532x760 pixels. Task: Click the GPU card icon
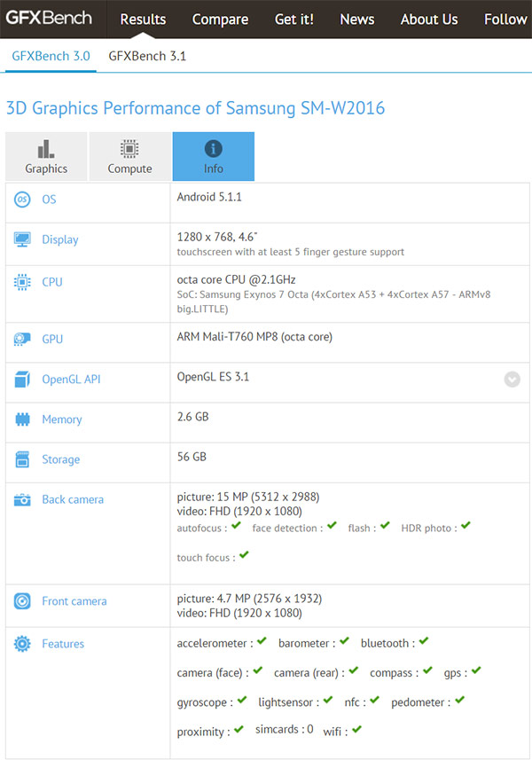click(x=22, y=339)
